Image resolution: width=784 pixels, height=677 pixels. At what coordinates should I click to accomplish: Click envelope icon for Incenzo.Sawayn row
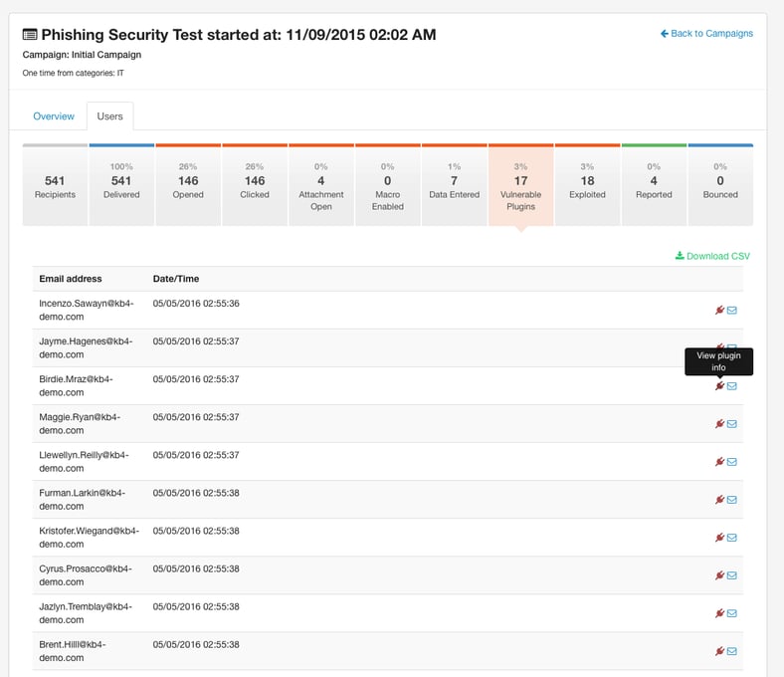pos(732,310)
